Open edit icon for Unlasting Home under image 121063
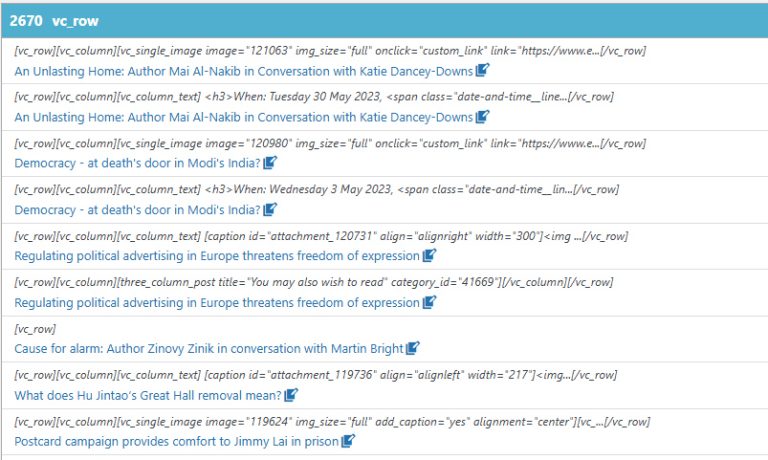This screenshot has width=768, height=460. tap(482, 70)
